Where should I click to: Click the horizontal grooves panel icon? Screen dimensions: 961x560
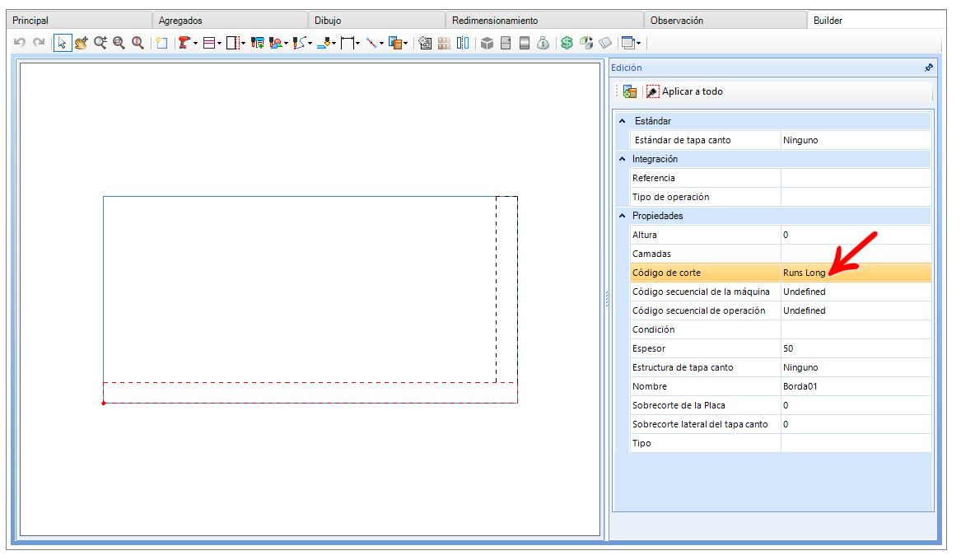point(209,42)
